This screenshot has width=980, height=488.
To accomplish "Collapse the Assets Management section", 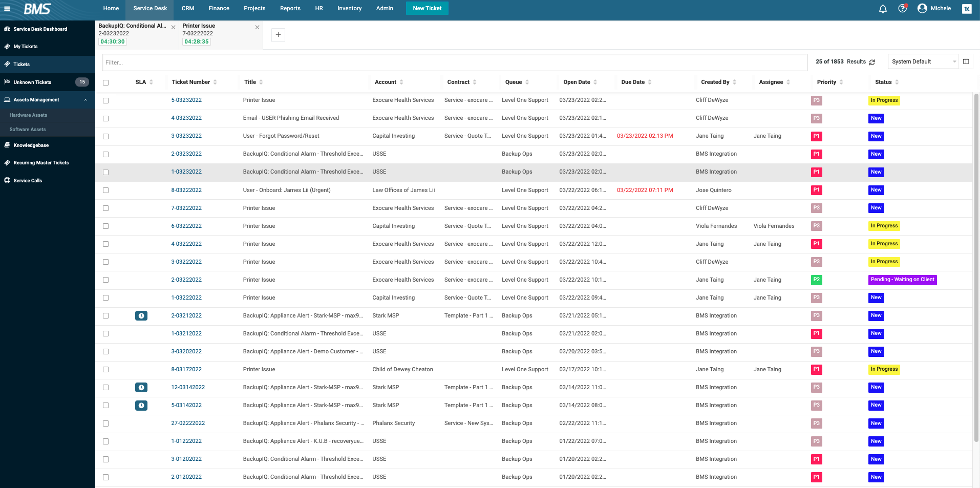I will pos(86,100).
